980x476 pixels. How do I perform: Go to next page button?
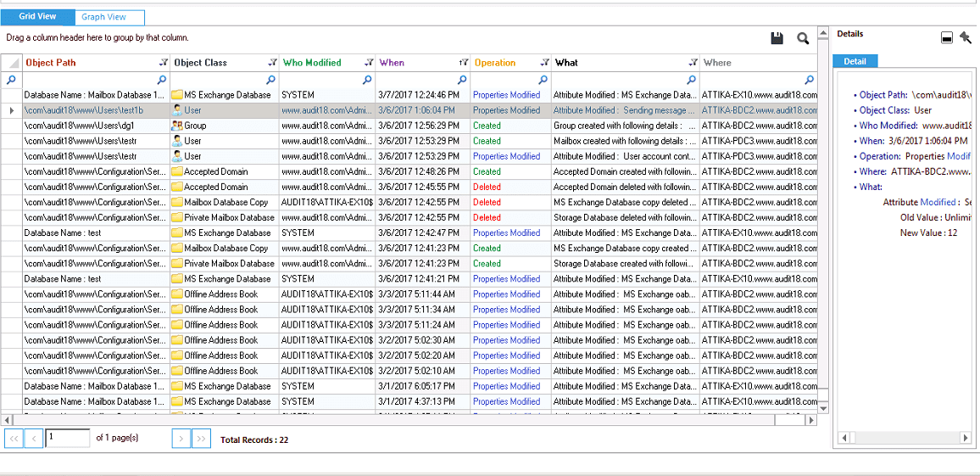tap(181, 439)
